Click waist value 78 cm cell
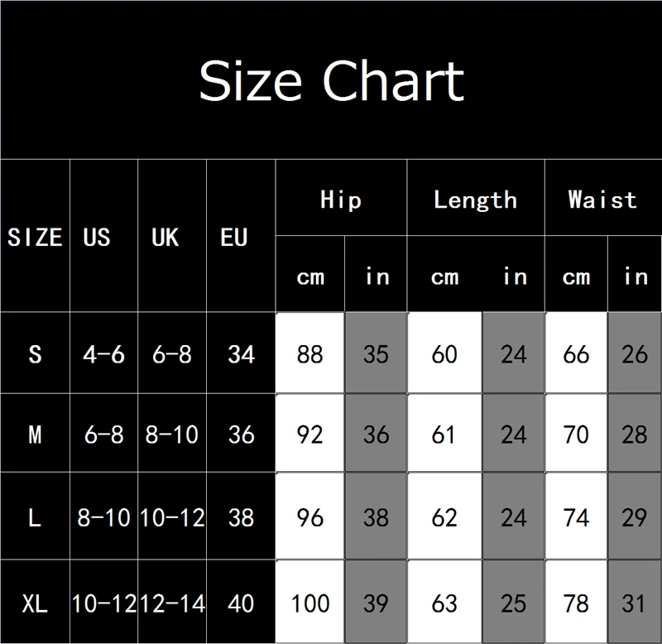Image resolution: width=662 pixels, height=644 pixels. 576,602
